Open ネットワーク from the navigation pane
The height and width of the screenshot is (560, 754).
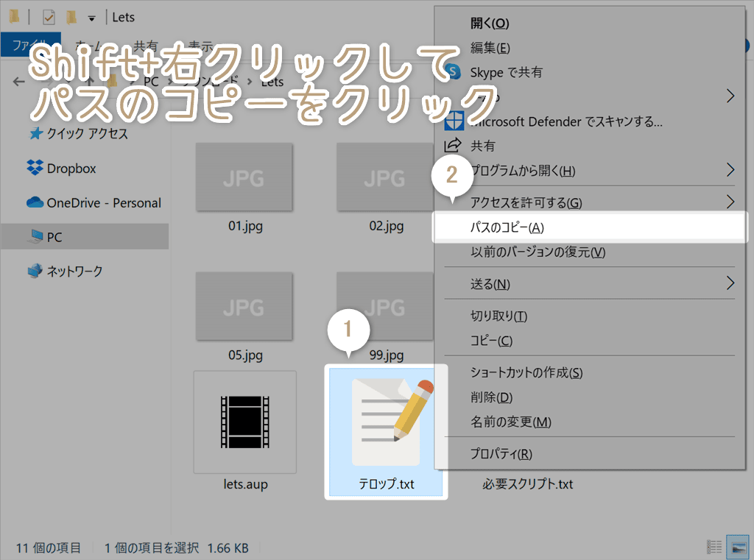[x=73, y=271]
